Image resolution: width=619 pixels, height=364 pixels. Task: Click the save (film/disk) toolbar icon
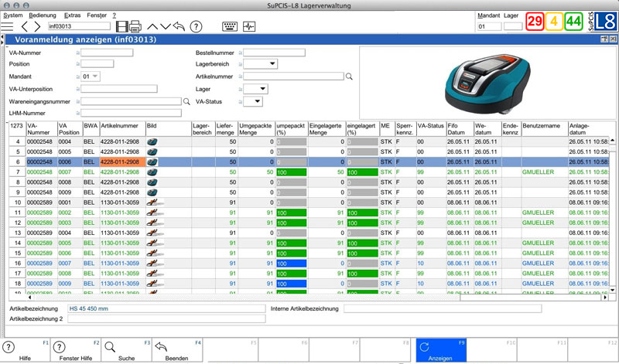coord(122,26)
